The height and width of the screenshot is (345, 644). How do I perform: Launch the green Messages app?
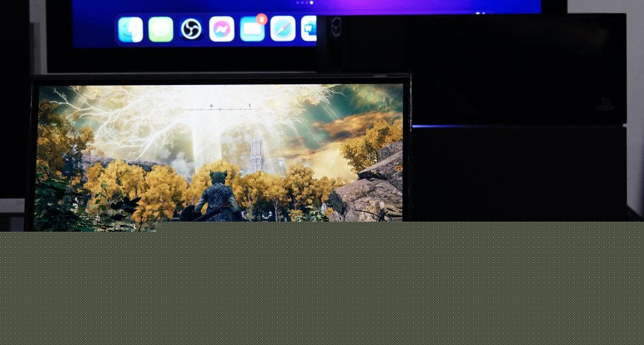161,30
